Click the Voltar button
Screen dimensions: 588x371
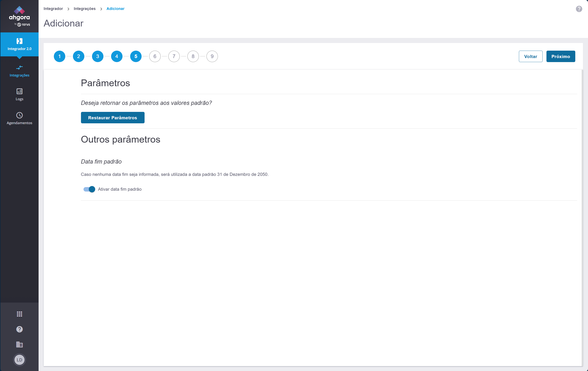click(x=530, y=56)
